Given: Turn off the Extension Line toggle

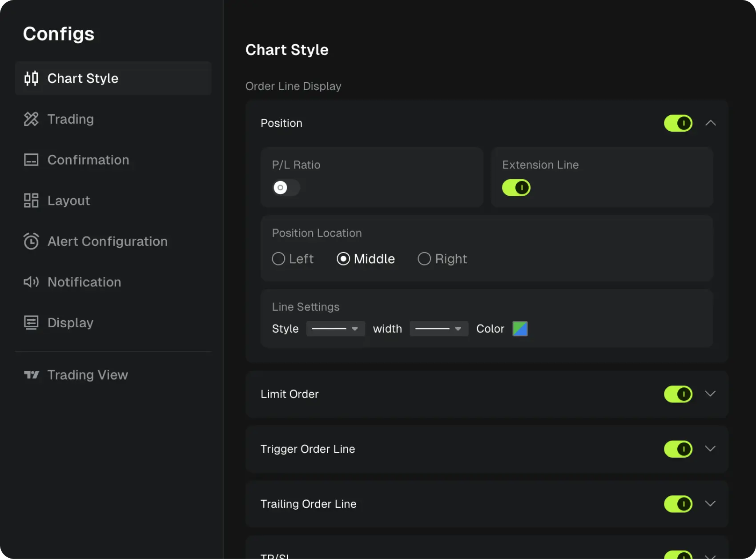Looking at the screenshot, I should coord(516,188).
